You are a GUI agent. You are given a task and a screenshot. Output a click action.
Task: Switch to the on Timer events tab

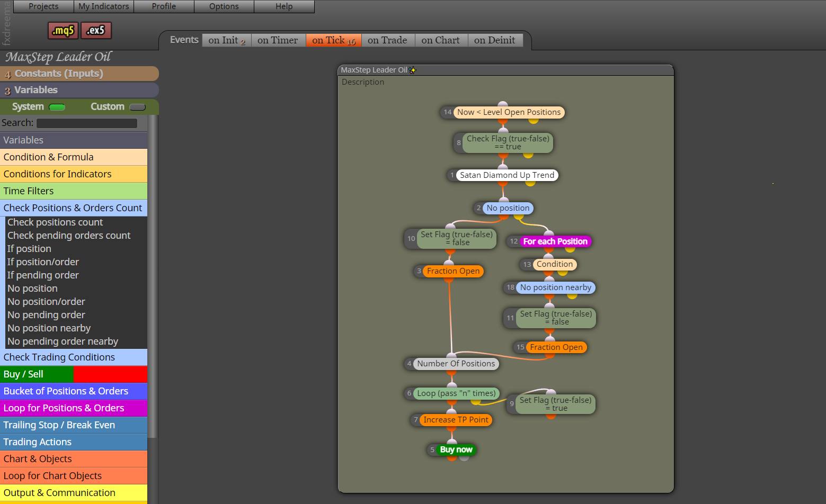tap(278, 40)
